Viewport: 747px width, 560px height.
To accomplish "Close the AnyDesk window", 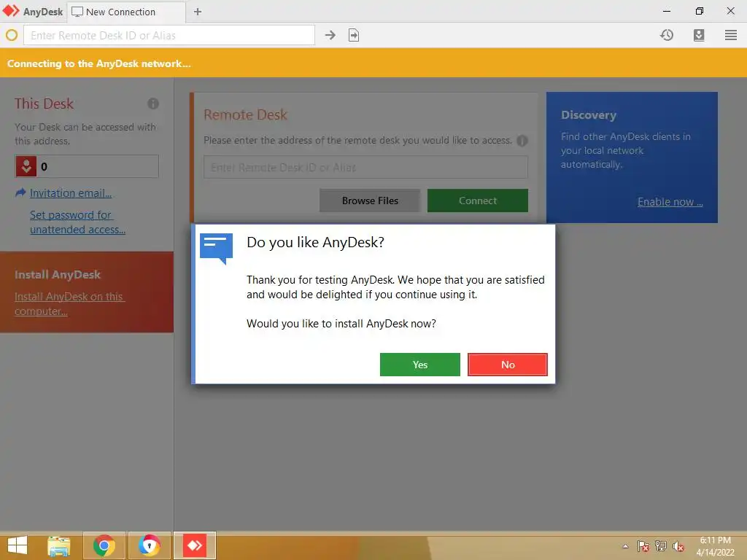I will coord(730,11).
